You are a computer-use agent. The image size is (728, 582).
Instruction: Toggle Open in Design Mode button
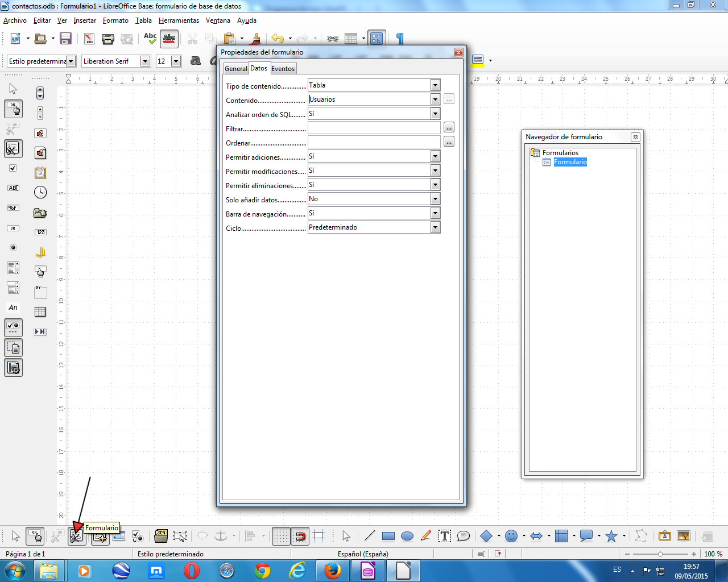161,536
